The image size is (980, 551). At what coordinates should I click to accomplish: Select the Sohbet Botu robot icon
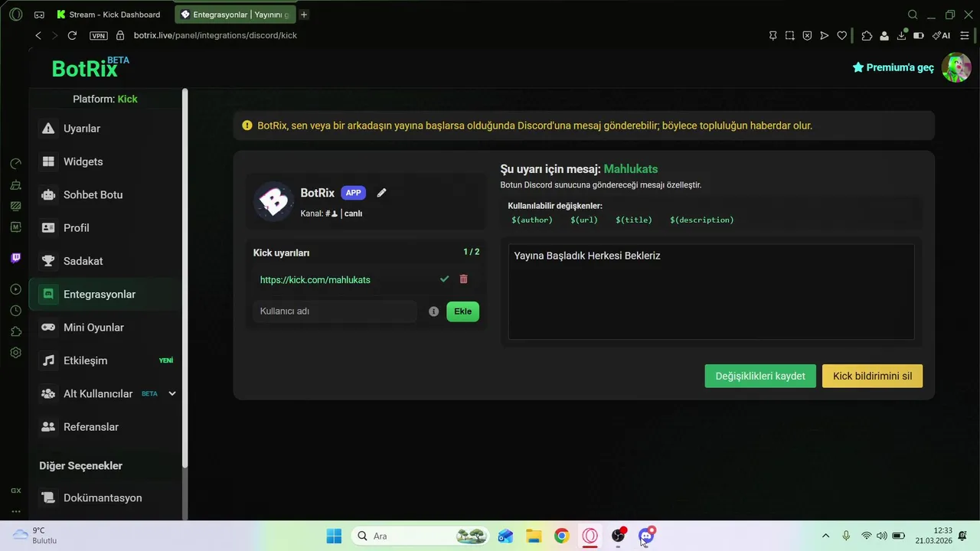tap(48, 194)
